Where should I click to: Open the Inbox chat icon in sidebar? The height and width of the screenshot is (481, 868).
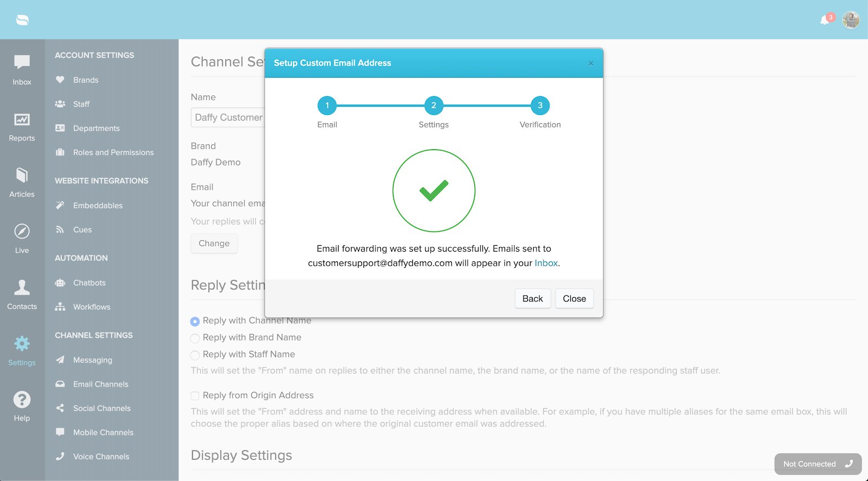click(22, 62)
